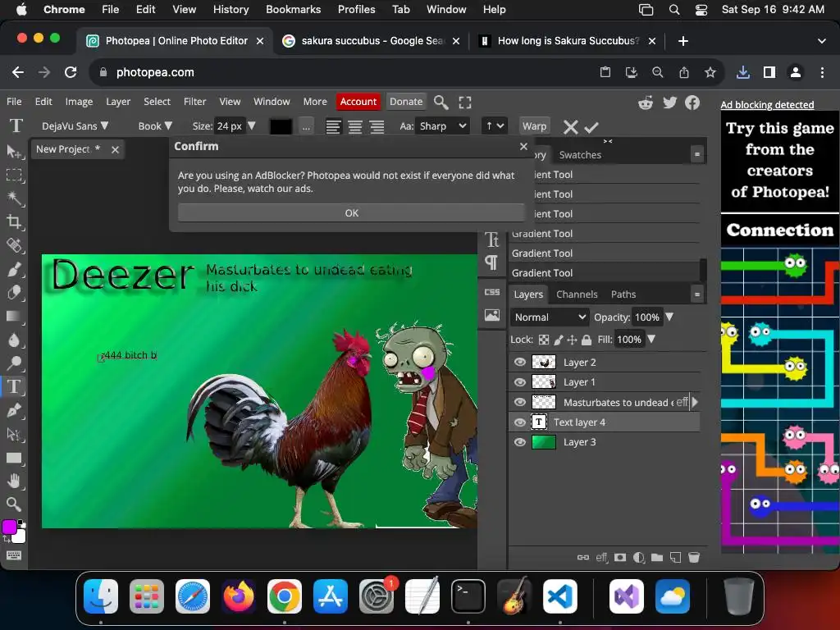Select the Eraser tool
The image size is (840, 630).
[x=14, y=293]
